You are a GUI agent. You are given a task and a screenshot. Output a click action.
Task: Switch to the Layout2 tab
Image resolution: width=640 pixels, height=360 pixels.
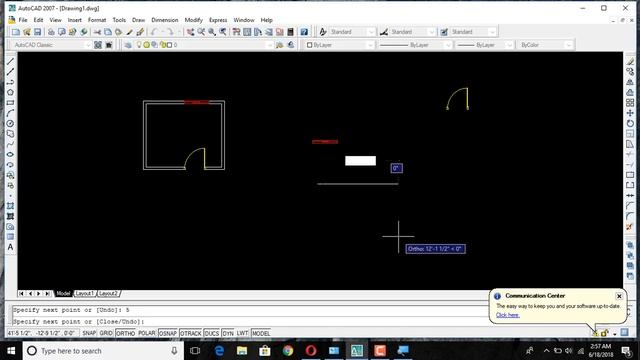pos(109,293)
